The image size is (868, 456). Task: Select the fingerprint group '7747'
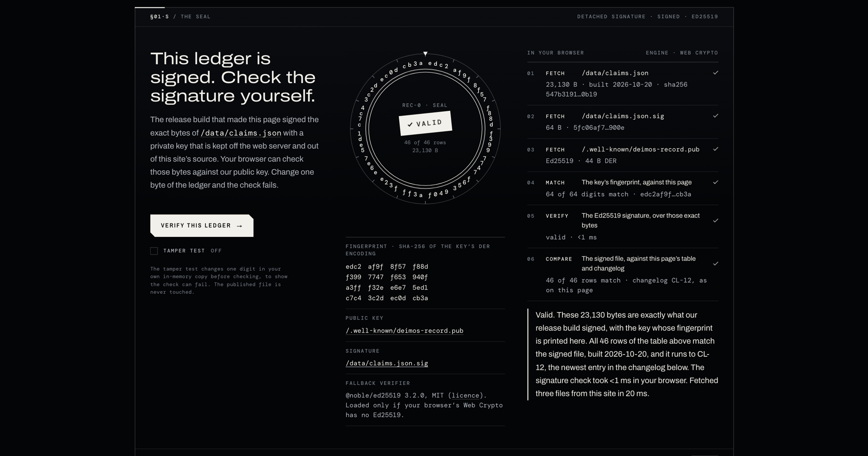tap(376, 277)
